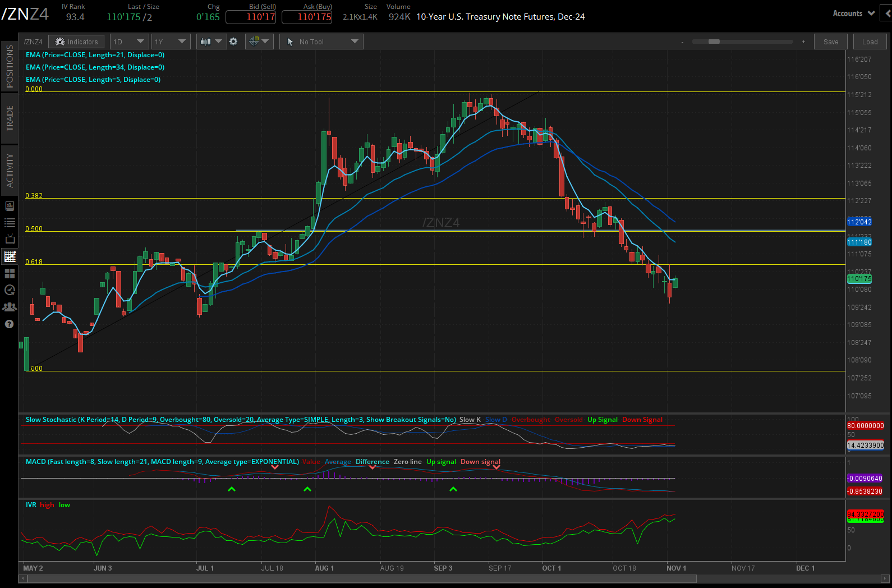Open the chart settings gear
The width and height of the screenshot is (892, 588).
(x=233, y=42)
